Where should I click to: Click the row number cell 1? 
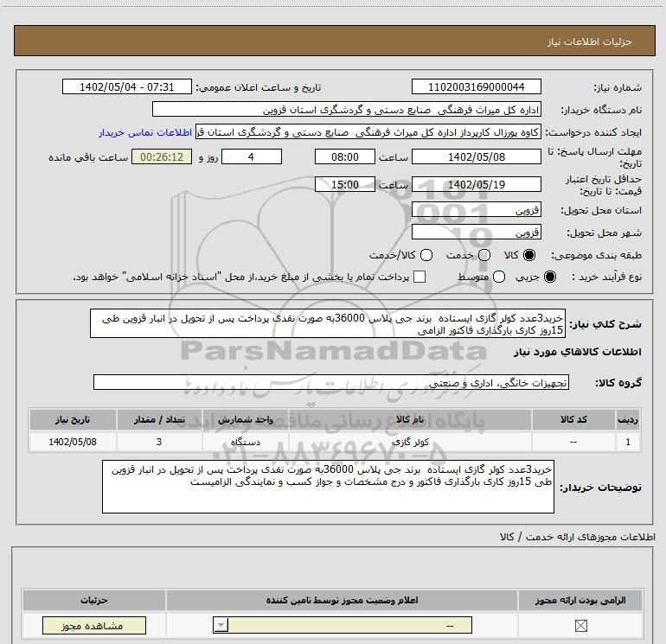628,442
